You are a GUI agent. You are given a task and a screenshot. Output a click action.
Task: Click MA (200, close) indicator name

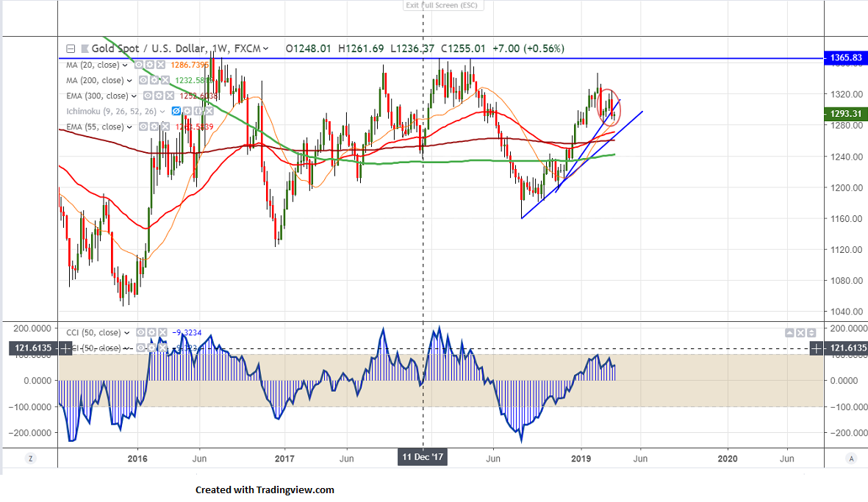pos(96,80)
